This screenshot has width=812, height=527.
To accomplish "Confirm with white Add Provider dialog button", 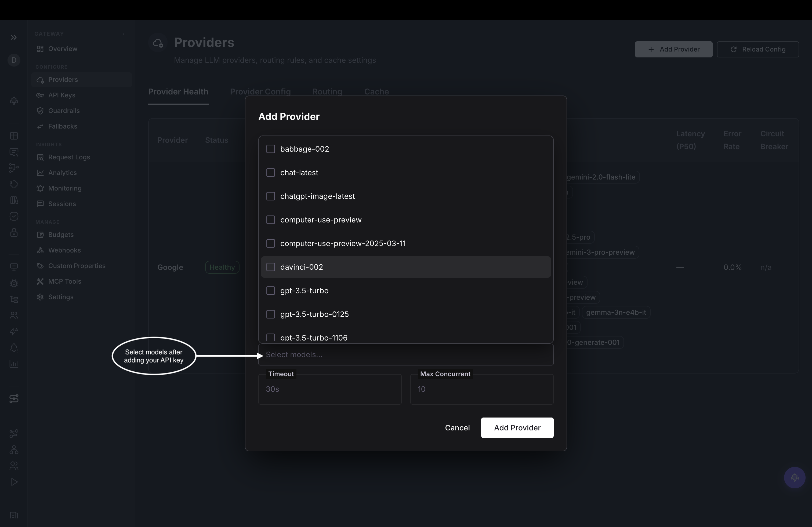I will click(517, 427).
